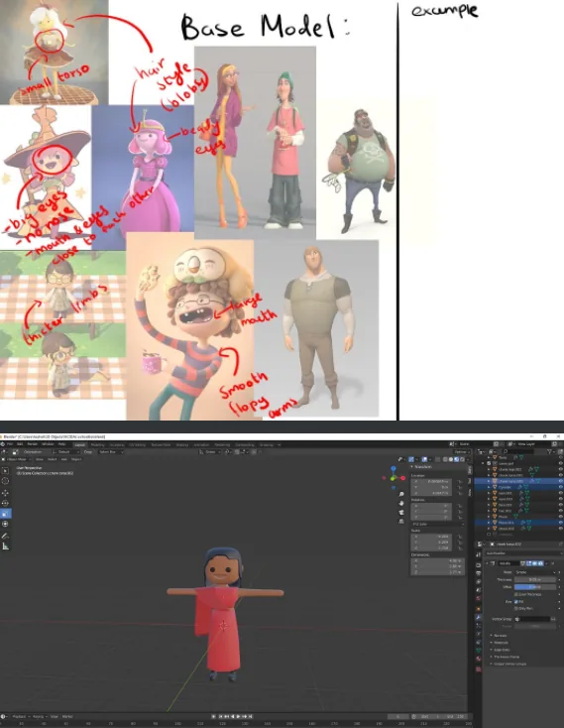Image resolution: width=564 pixels, height=728 pixels.
Task: Open rotation mode XYZ Euler dropdown
Action: click(438, 524)
